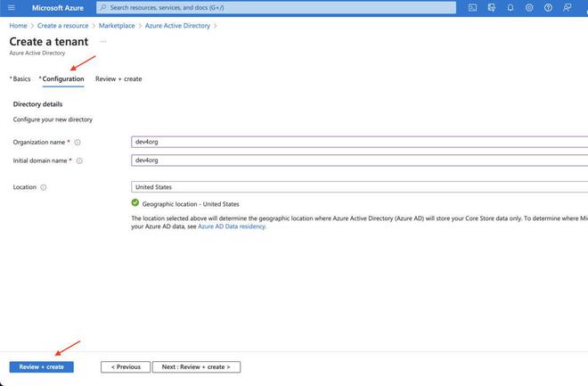Click the Previous button
Screen dimensions: 588x386
coord(126,367)
